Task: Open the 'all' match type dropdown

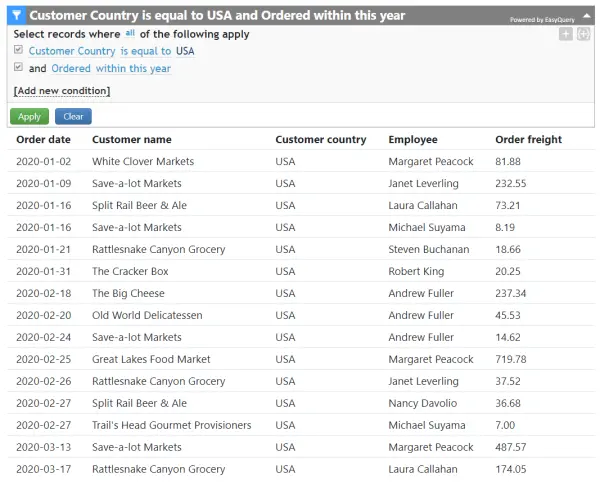Action: pos(131,33)
